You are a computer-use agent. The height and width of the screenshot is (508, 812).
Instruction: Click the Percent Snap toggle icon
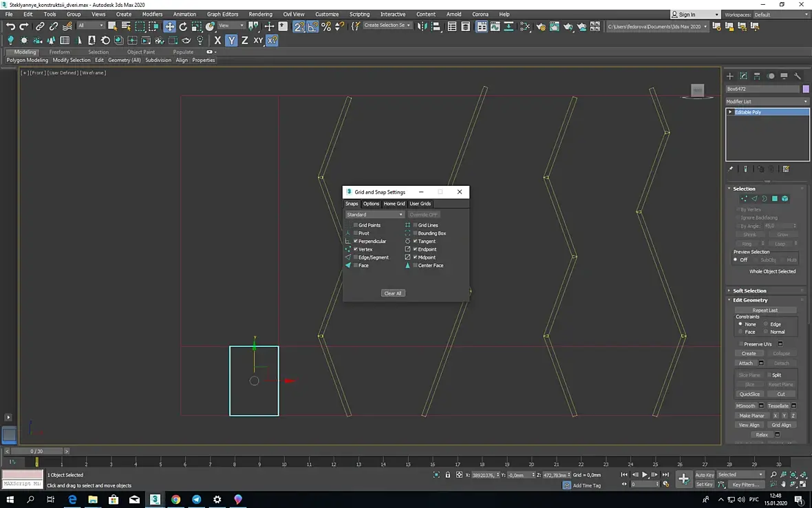click(326, 26)
